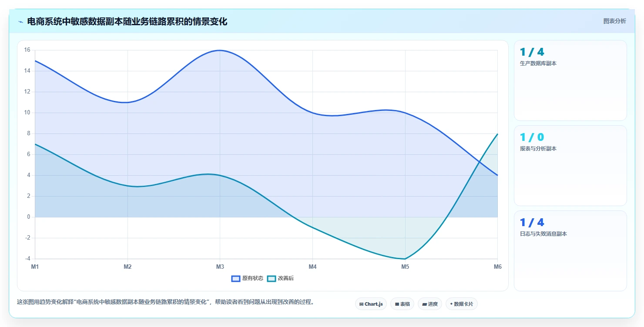Click the chart description sentence below
Image resolution: width=644 pixels, height=327 pixels.
[165, 302]
